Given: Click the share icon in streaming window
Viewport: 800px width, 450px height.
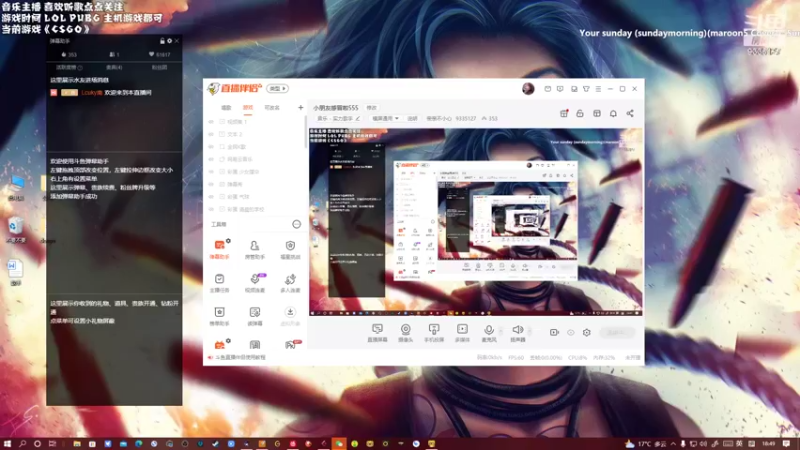Looking at the screenshot, I should click(630, 114).
